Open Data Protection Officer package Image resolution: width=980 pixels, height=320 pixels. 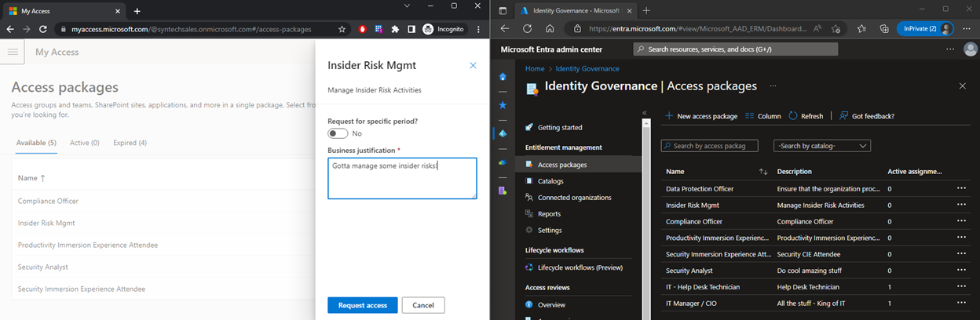point(700,189)
